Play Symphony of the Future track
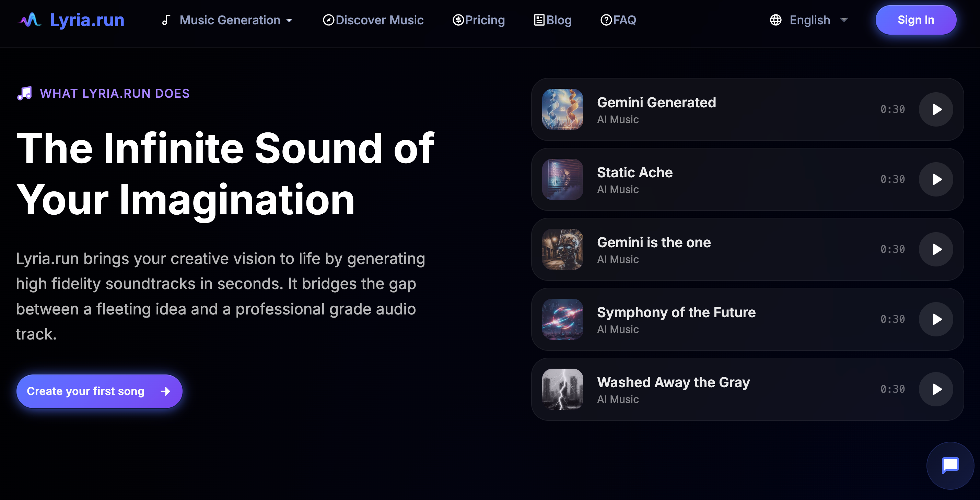Image resolution: width=980 pixels, height=500 pixels. pyautogui.click(x=936, y=319)
